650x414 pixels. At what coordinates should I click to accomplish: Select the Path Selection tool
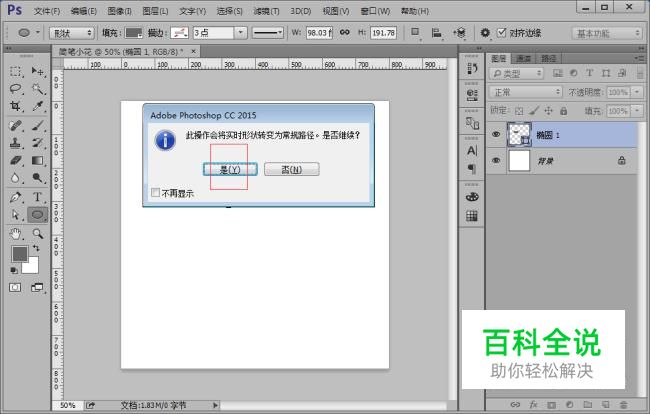[15, 215]
